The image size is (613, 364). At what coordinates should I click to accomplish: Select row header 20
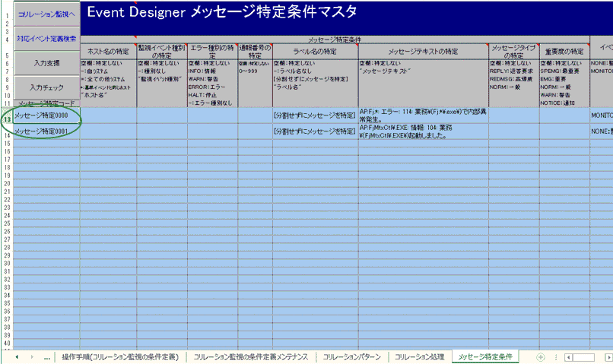(x=7, y=184)
